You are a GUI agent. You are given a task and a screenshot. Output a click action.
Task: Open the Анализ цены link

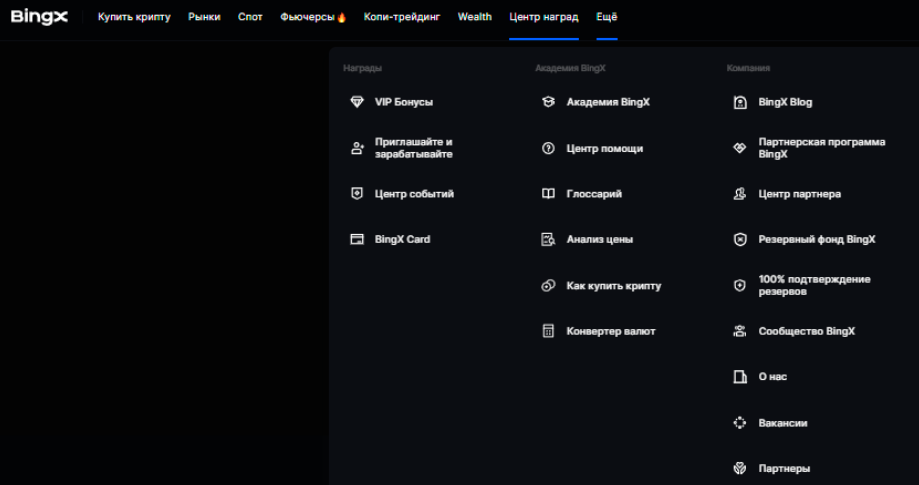(x=600, y=240)
